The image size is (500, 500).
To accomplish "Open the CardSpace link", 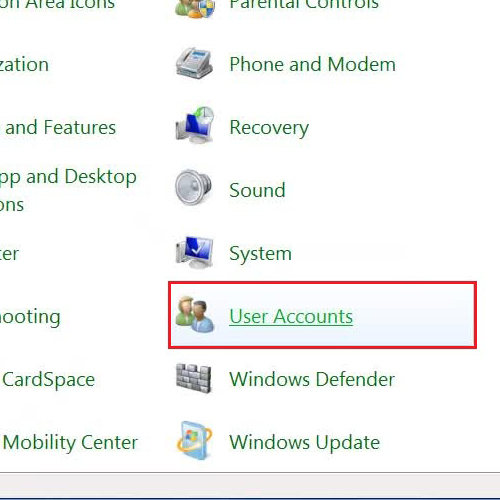I will 49,380.
